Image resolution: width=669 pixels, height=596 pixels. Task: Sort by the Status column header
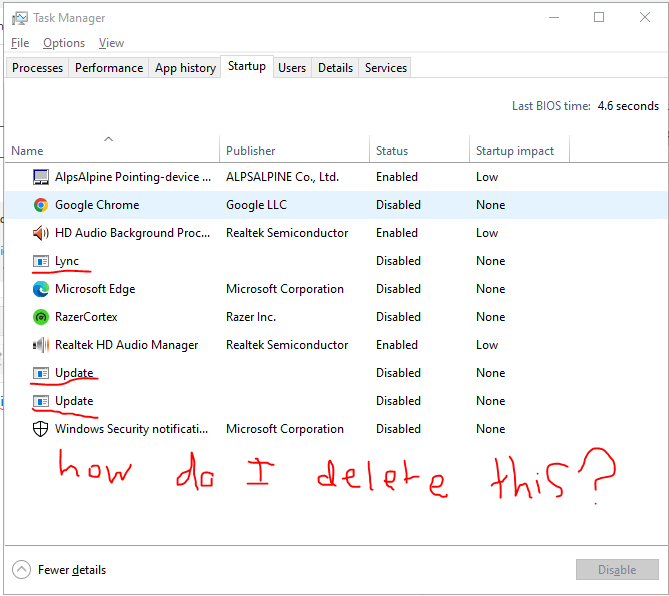click(x=419, y=149)
